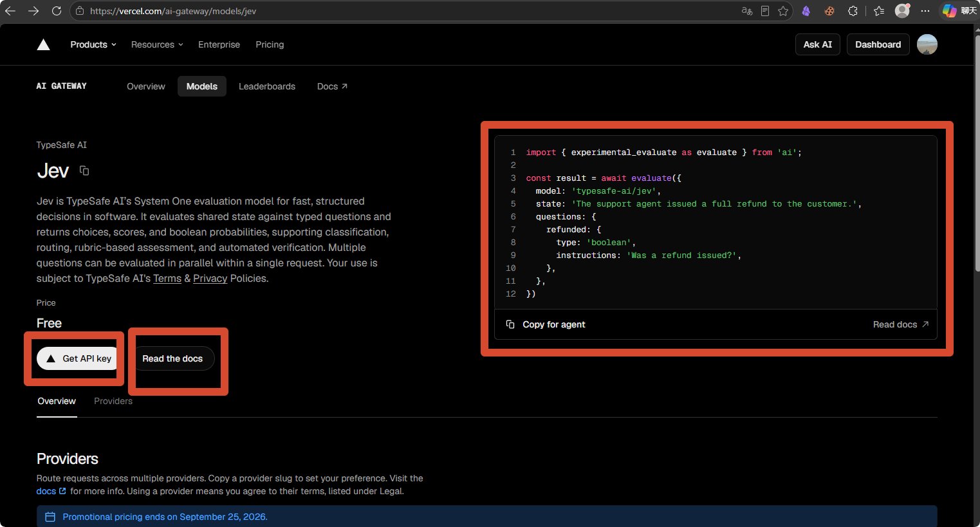The height and width of the screenshot is (527, 980).
Task: Click Copy for agent below the code
Action: [x=546, y=324]
